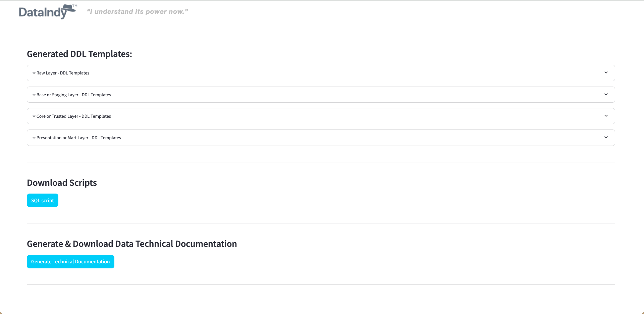Click the chevron icon beside Core or Trusted Layer

pyautogui.click(x=34, y=116)
